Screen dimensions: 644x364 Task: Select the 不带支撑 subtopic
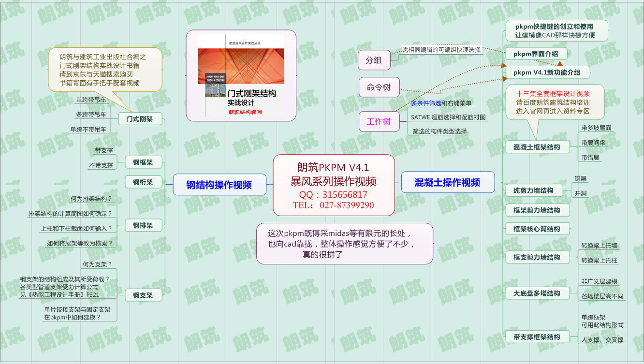(x=101, y=165)
